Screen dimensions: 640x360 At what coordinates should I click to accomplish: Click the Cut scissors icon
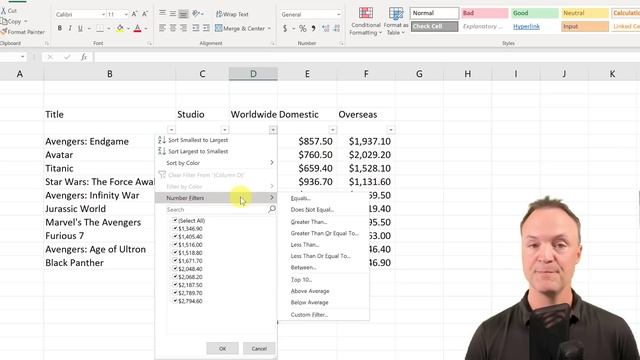(3, 11)
